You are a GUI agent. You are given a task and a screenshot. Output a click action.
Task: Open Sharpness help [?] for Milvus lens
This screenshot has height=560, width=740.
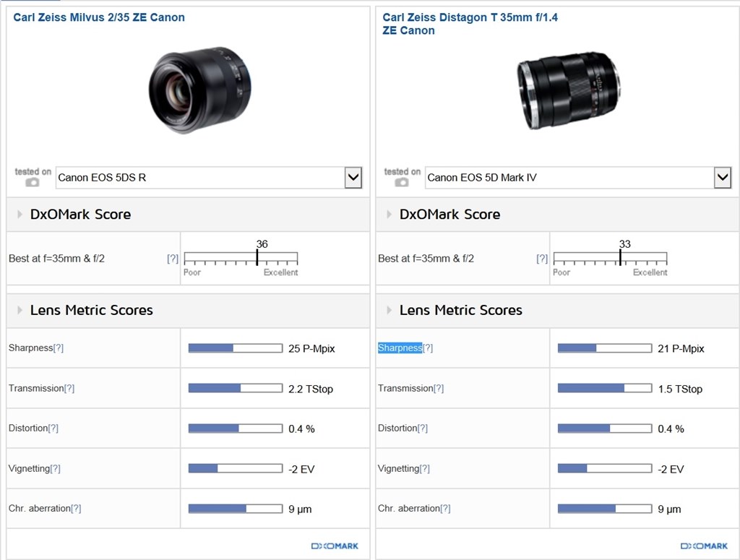58,348
